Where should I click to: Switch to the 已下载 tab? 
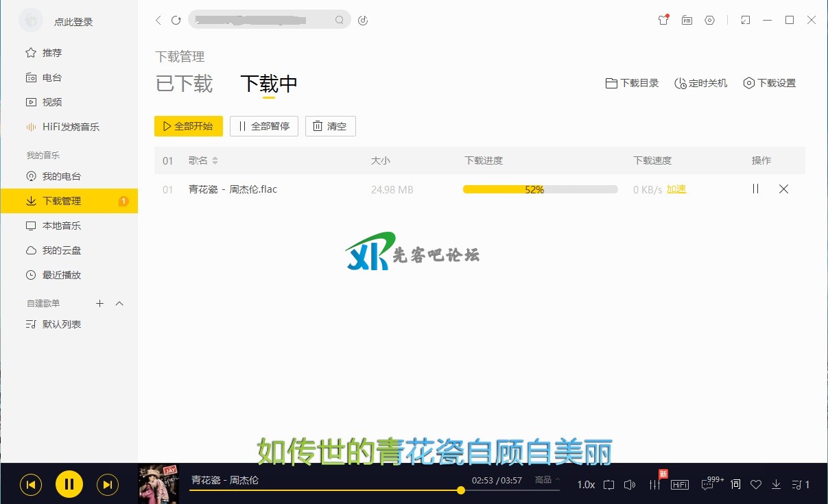[185, 84]
